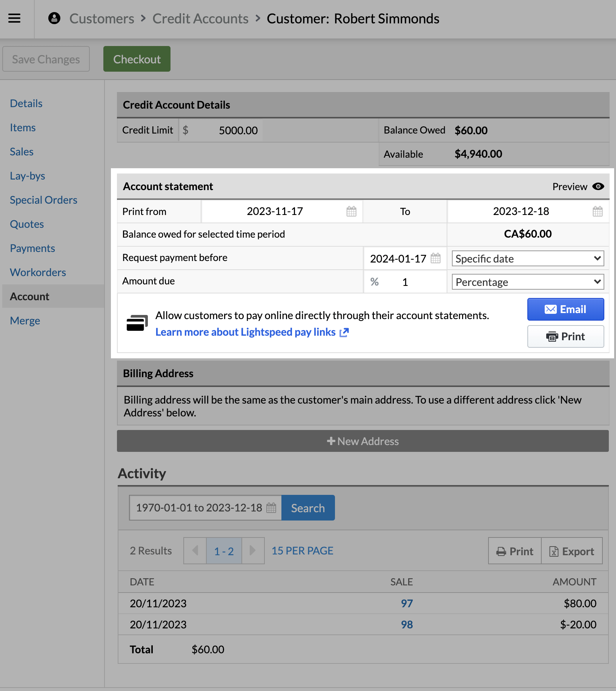Open calendar picker for activity date range
616x691 pixels.
pos(271,508)
